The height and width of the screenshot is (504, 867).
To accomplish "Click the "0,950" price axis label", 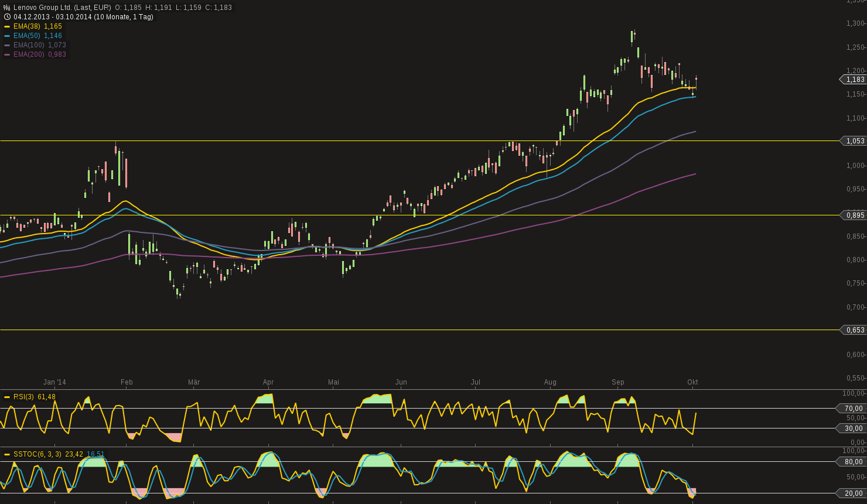I will (x=856, y=189).
